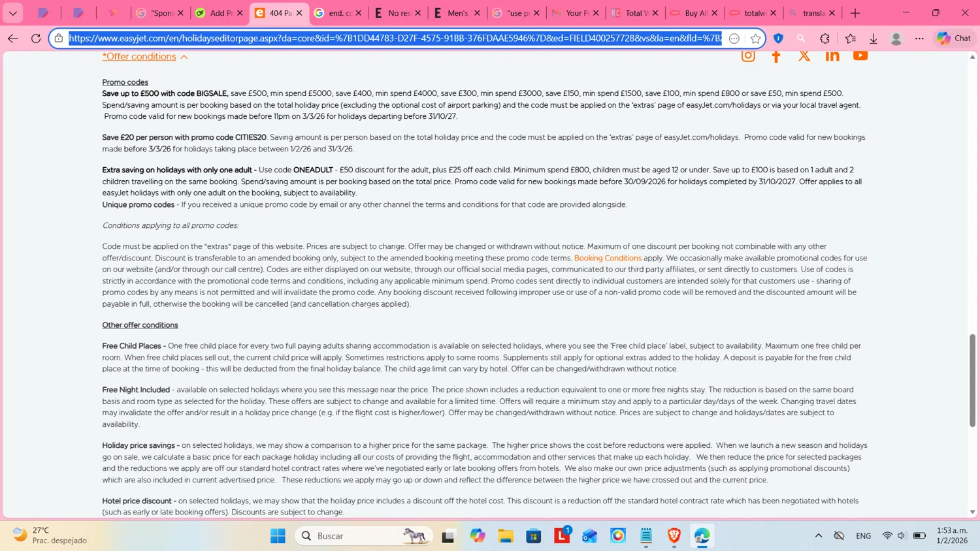Click the "Other offer conditions" heading
The height and width of the screenshot is (551, 980).
(x=140, y=325)
